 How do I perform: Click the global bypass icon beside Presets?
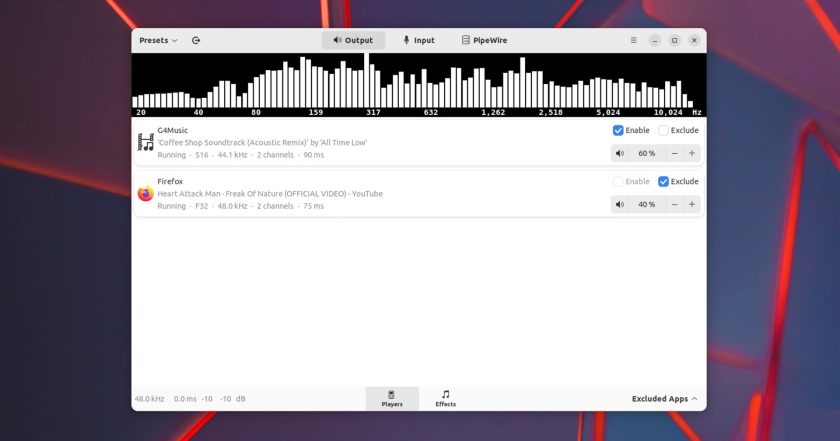tap(196, 40)
